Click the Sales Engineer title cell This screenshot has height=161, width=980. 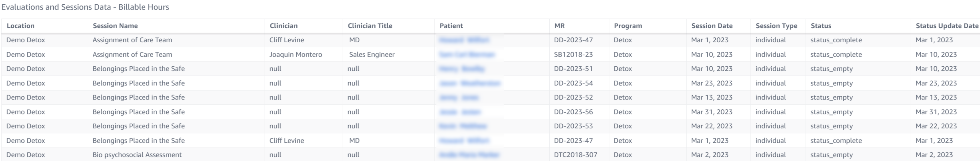pos(372,55)
